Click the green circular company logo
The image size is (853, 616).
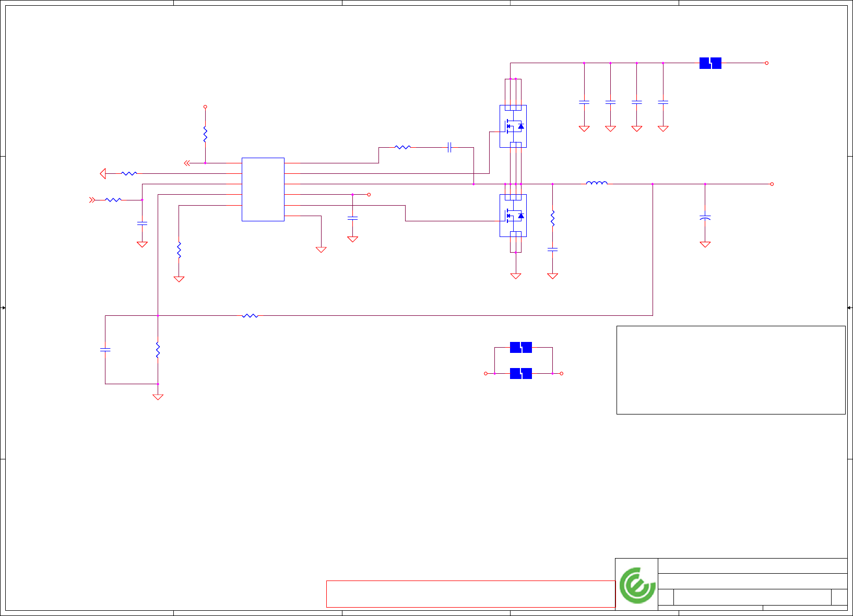click(637, 585)
